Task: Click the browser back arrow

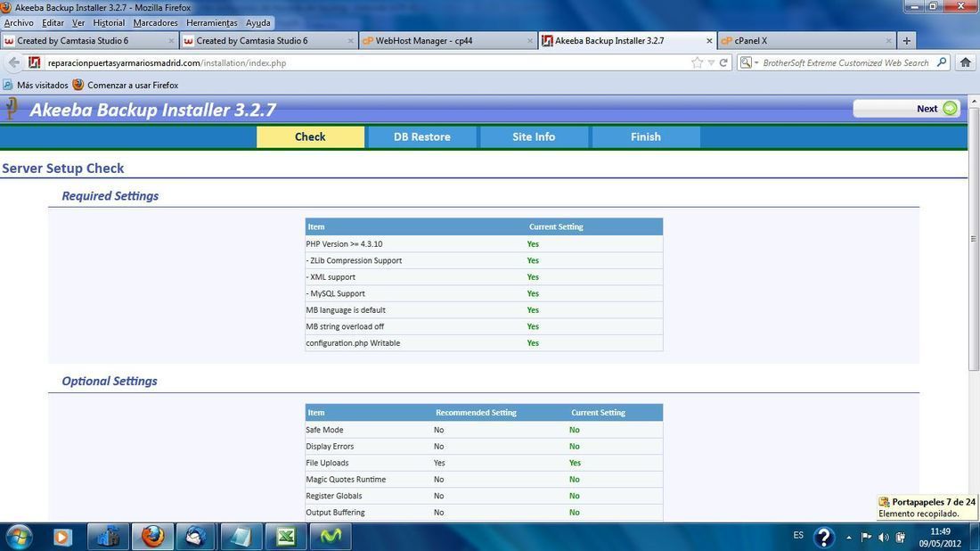Action: pyautogui.click(x=13, y=62)
